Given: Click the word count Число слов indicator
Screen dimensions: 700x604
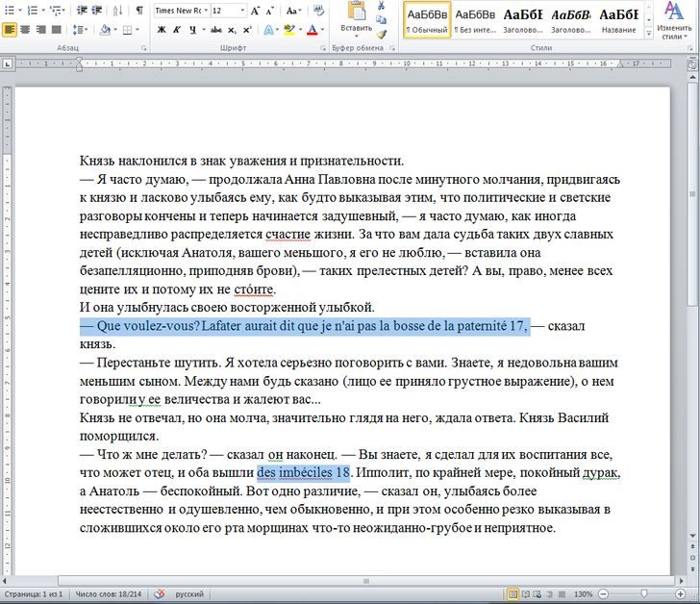Looking at the screenshot, I should (109, 594).
